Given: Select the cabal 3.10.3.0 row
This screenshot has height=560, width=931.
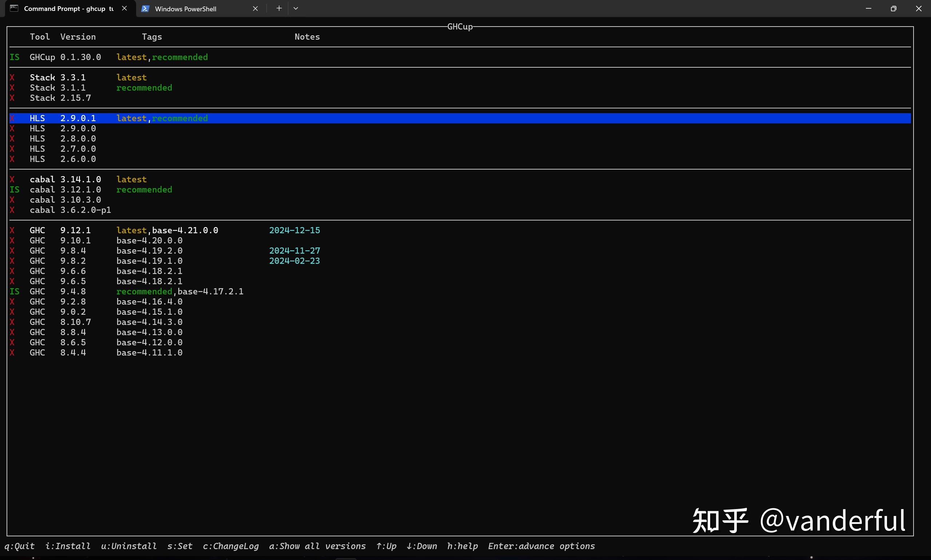Looking at the screenshot, I should tap(460, 200).
